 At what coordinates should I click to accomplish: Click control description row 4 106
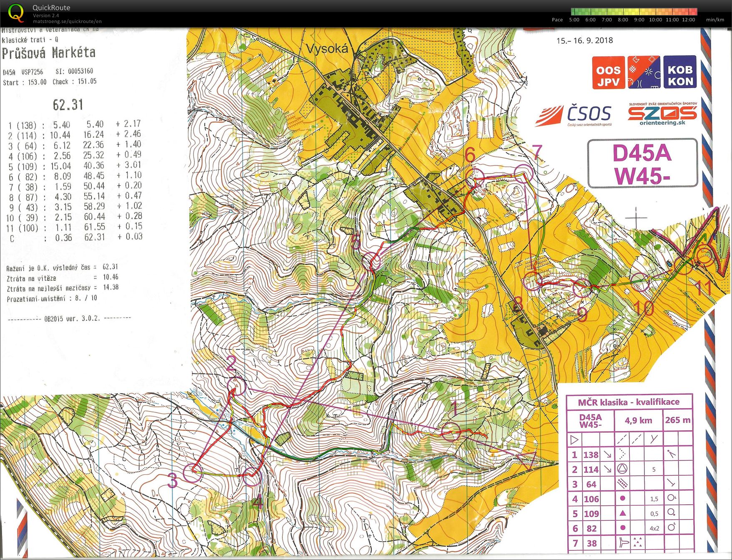click(630, 499)
